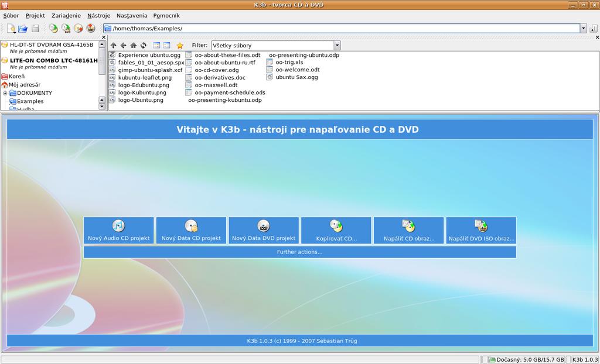
Task: Switch to short file view icon
Action: point(156,46)
